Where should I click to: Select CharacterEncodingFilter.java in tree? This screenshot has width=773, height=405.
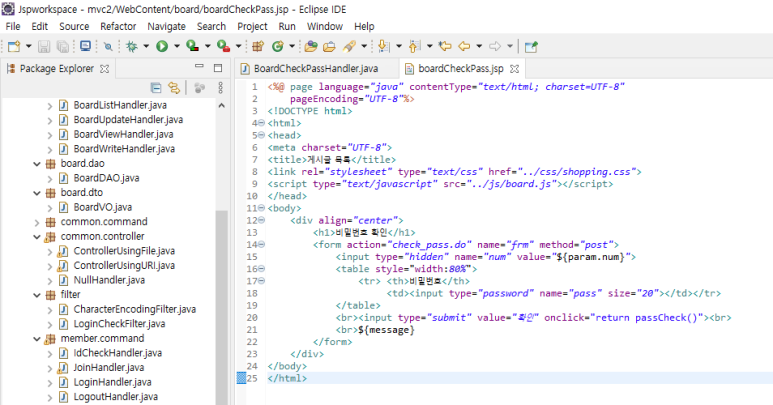135,309
